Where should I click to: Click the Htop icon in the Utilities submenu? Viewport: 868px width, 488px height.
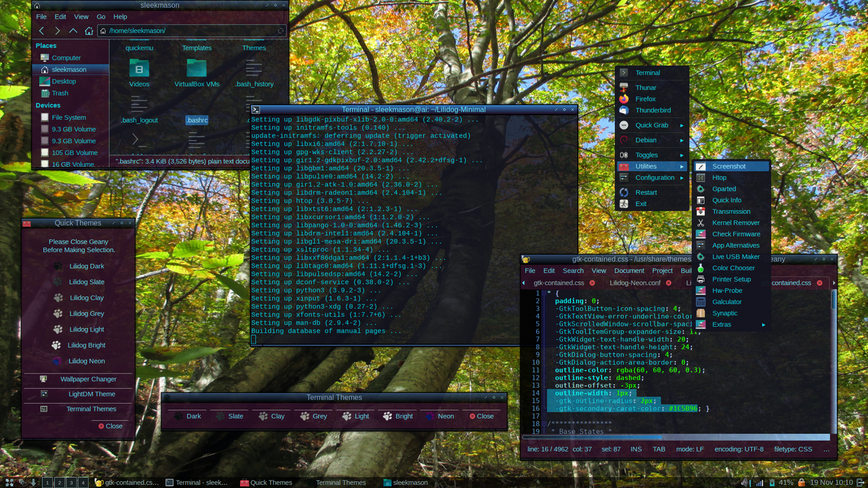(701, 178)
